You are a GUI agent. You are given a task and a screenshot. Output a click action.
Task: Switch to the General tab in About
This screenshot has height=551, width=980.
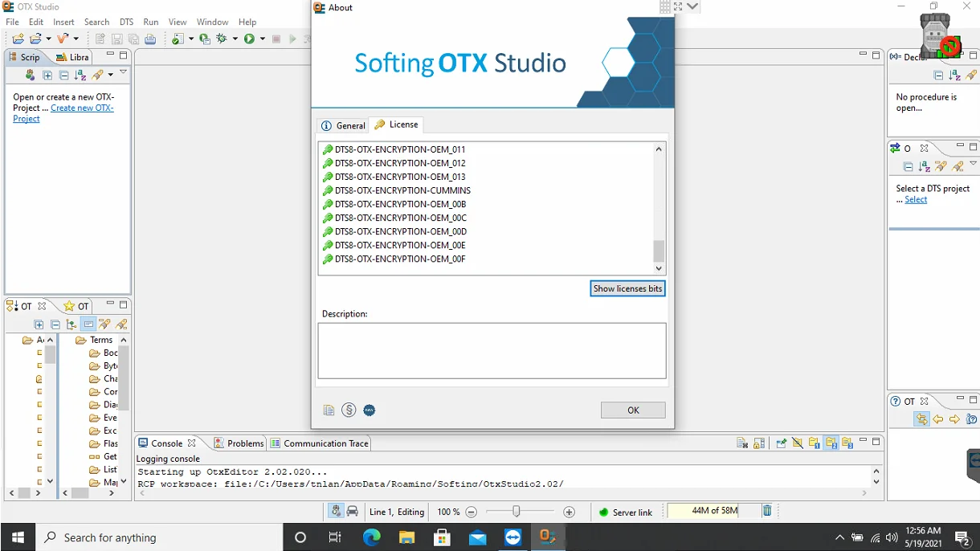[343, 125]
